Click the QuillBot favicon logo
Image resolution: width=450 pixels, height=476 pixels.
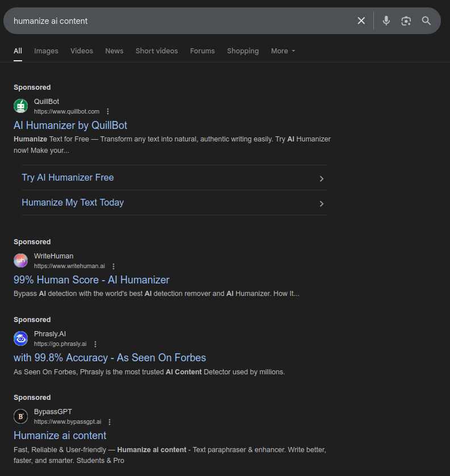(x=20, y=106)
